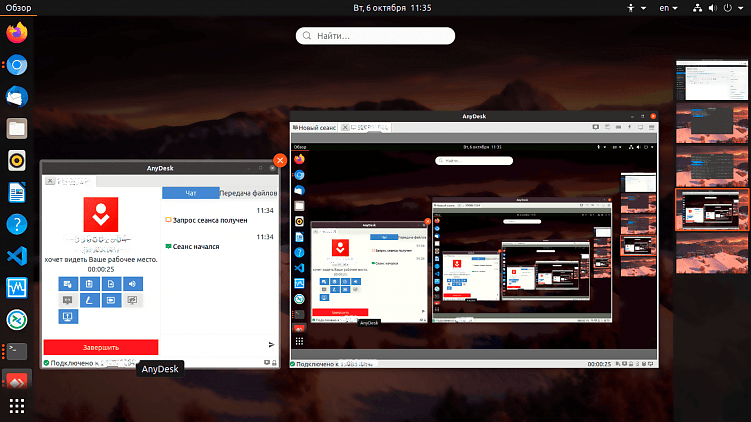This screenshot has height=422, width=751.
Task: Open the en keyboard layout dropdown
Action: (x=668, y=8)
